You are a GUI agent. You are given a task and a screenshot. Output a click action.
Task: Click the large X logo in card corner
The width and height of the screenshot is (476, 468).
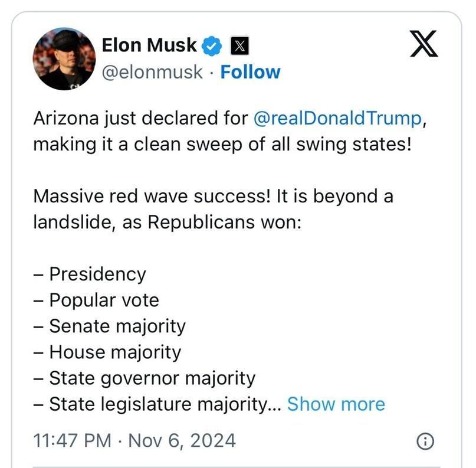(x=424, y=45)
